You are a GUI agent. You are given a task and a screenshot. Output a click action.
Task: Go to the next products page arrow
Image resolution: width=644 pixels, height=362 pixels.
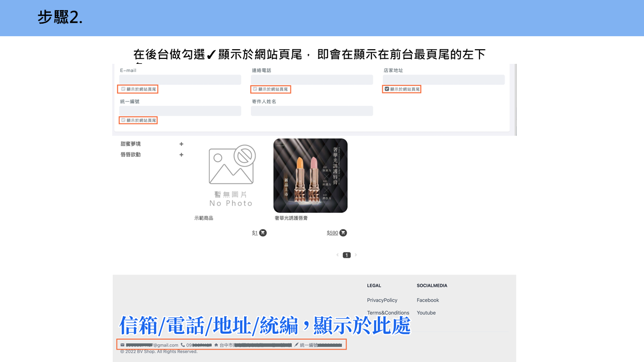tap(356, 255)
